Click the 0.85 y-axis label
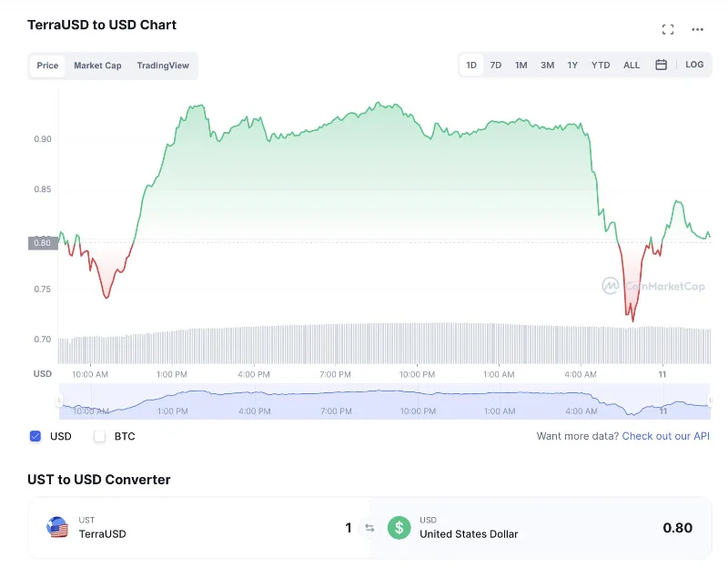Viewport: 728px width, 568px height. tap(43, 189)
